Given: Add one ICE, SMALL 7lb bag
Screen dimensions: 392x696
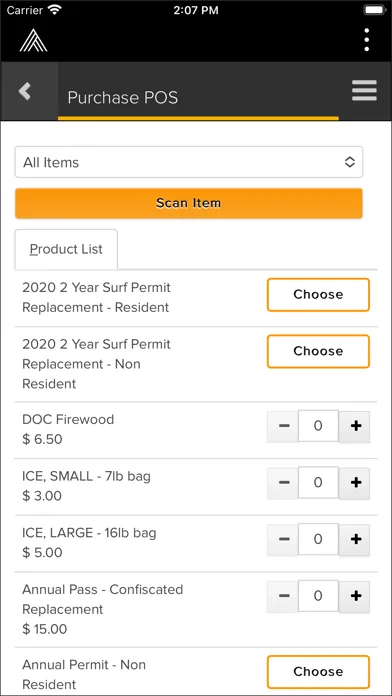Looking at the screenshot, I should tap(355, 482).
